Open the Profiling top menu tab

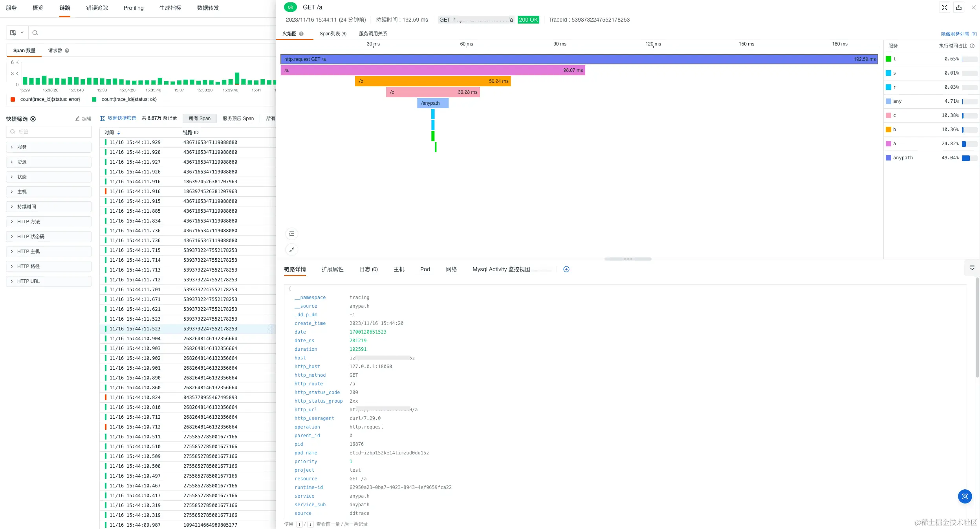[134, 8]
